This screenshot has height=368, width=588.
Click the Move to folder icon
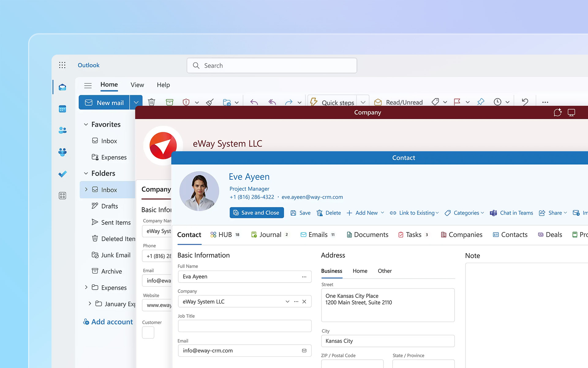(x=227, y=102)
